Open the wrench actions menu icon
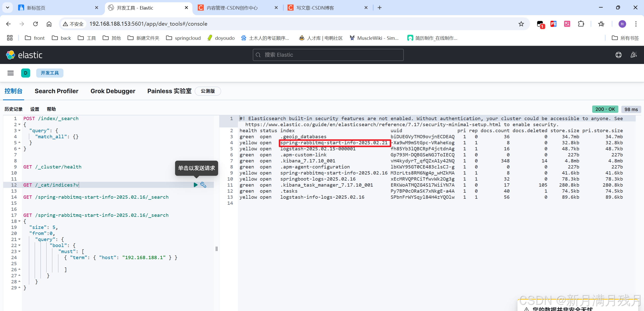This screenshot has height=311, width=644. [x=203, y=185]
